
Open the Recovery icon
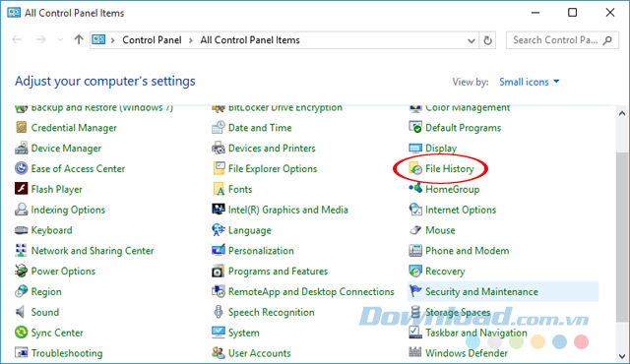tap(415, 271)
